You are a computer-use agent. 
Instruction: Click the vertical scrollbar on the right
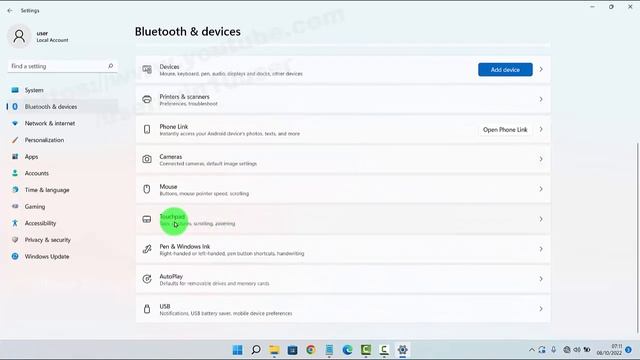638,238
